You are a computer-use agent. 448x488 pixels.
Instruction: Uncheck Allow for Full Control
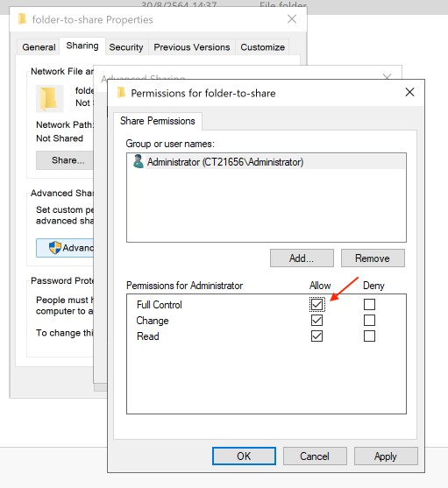coord(316,304)
